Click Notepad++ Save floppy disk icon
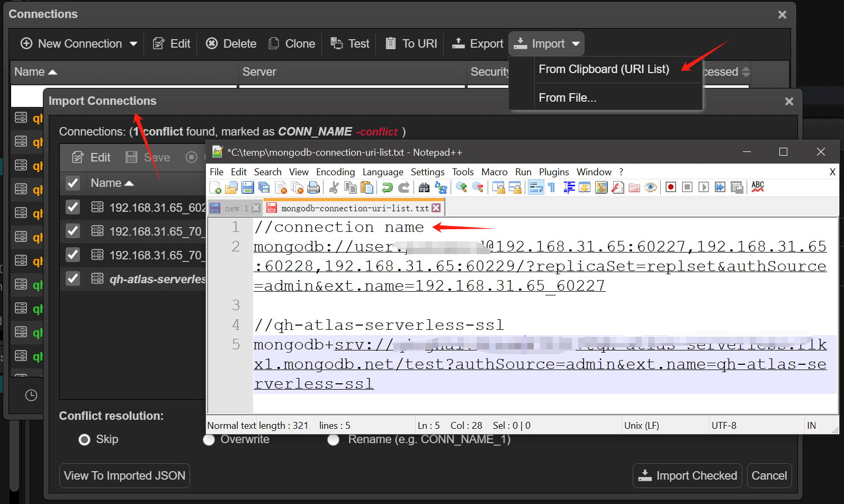The width and height of the screenshot is (844, 504). (248, 187)
